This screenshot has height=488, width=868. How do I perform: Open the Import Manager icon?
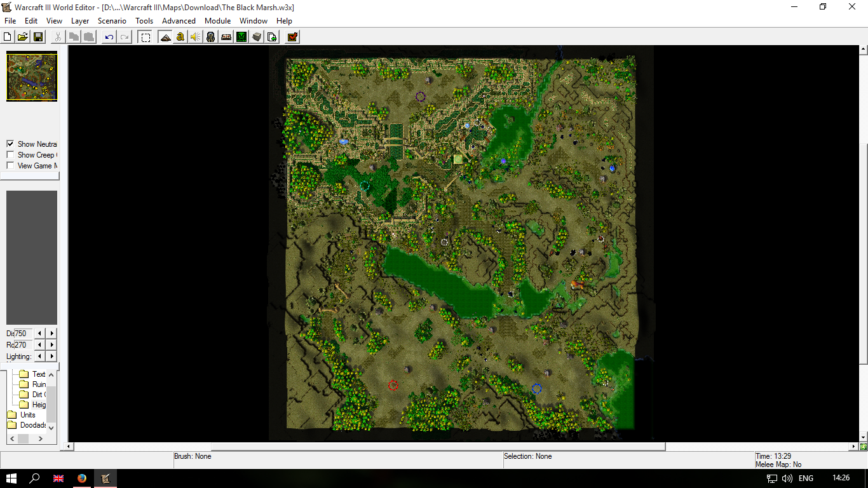[272, 37]
